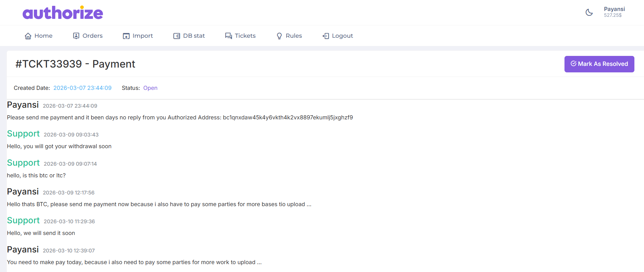Go to the Orders menu label
Viewport: 644px width, 272px height.
click(93, 36)
